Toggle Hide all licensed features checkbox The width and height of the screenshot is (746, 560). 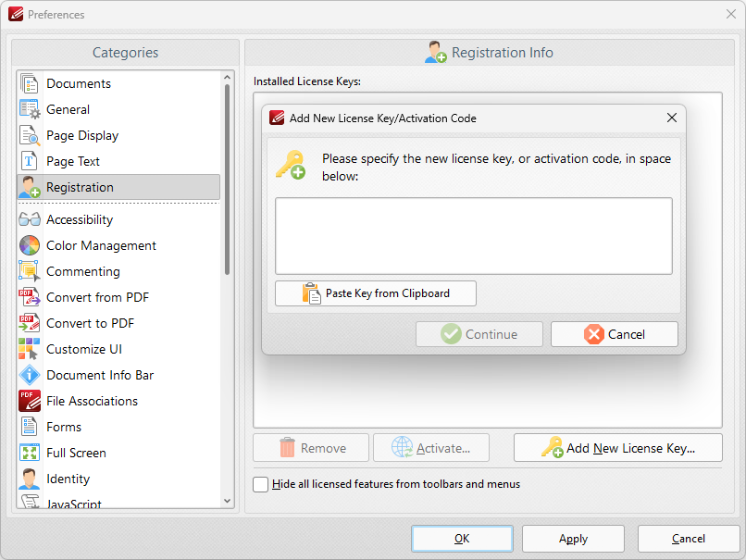click(x=261, y=484)
